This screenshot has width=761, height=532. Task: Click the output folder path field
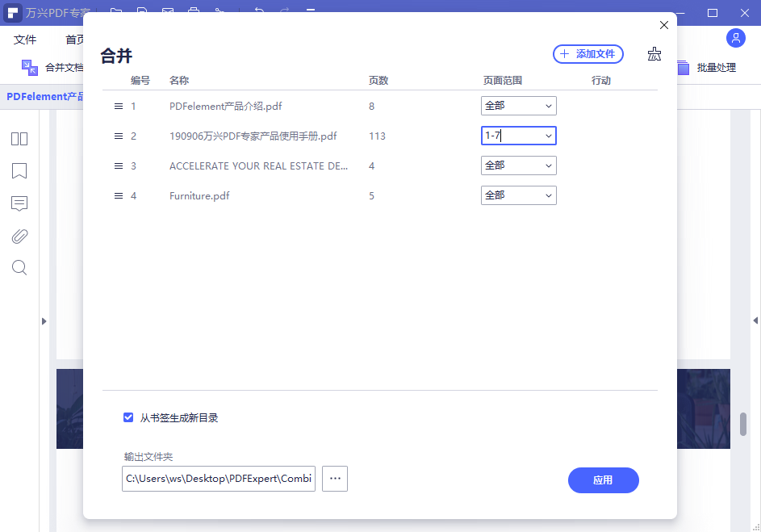(x=218, y=478)
